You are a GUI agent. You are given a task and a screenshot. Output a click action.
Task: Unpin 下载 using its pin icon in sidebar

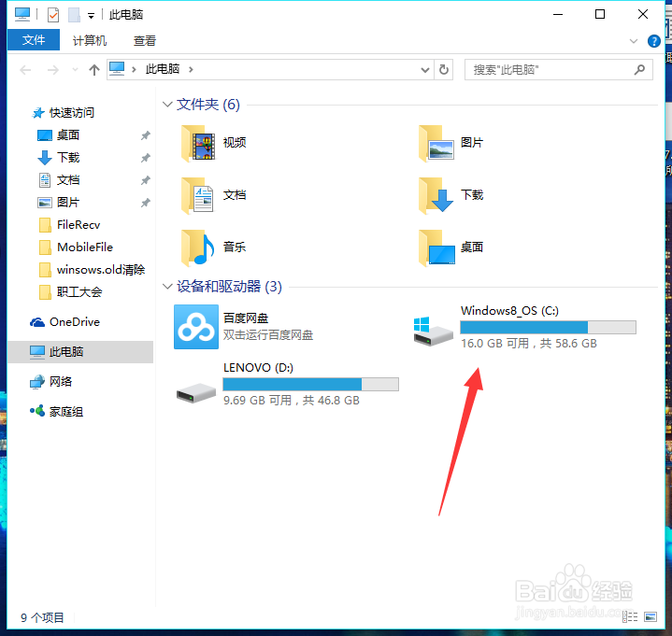pyautogui.click(x=146, y=158)
